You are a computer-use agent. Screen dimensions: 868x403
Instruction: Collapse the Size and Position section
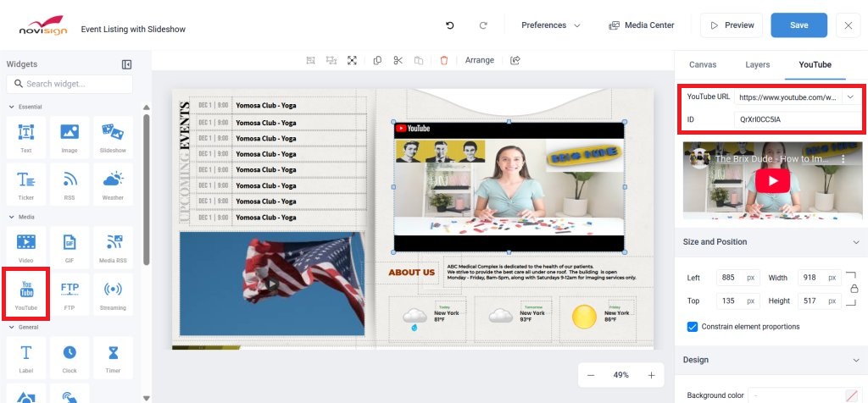point(856,242)
